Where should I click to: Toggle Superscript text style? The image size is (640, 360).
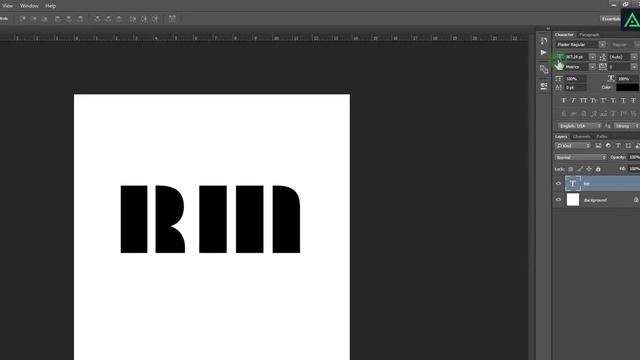pos(603,100)
